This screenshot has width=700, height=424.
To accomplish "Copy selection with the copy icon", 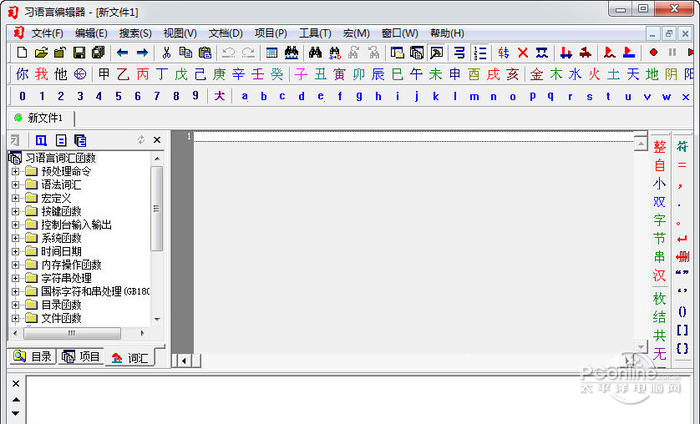I will 186,53.
